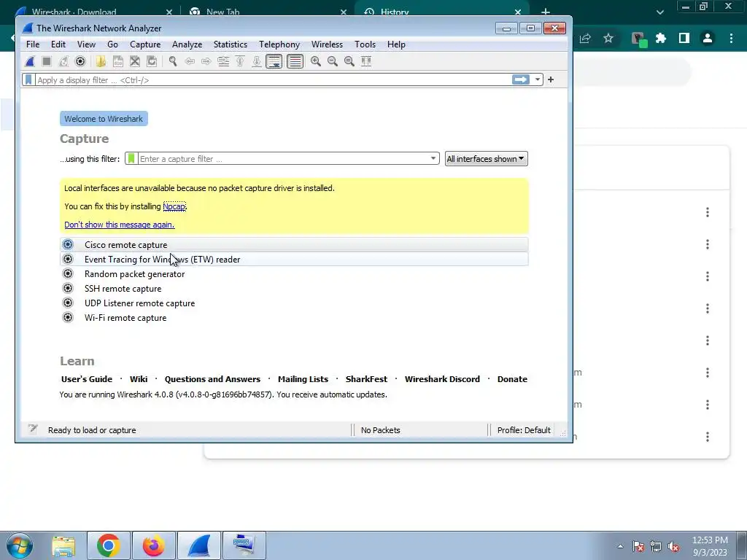This screenshot has height=560, width=747.
Task: Open the Wireshark Discord link
Action: pos(442,379)
